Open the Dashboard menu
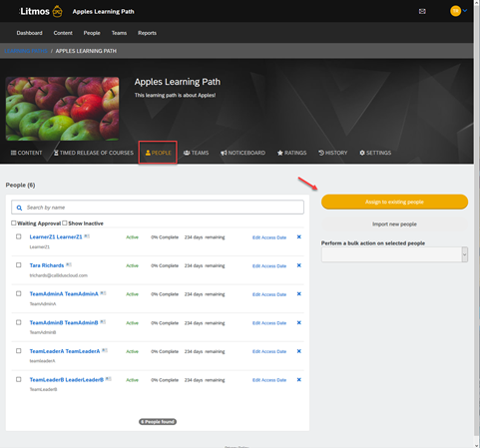This screenshot has width=480, height=448. pos(29,33)
